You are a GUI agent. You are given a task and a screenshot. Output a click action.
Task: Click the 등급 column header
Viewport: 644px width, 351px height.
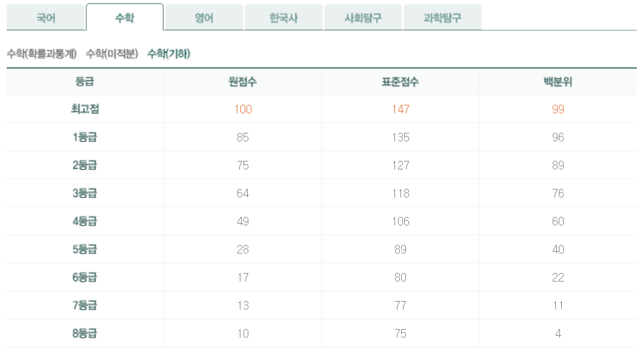pos(83,81)
